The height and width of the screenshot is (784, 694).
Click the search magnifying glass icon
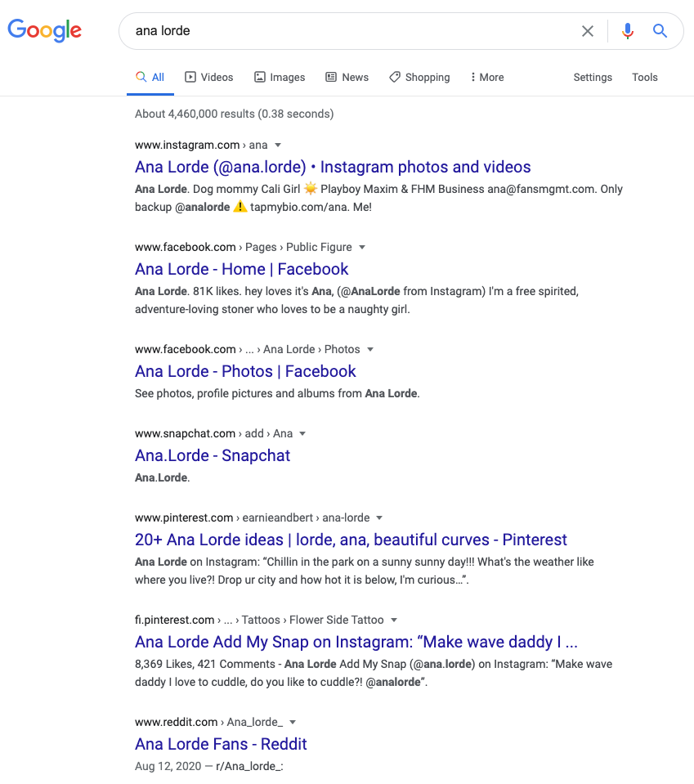(660, 30)
